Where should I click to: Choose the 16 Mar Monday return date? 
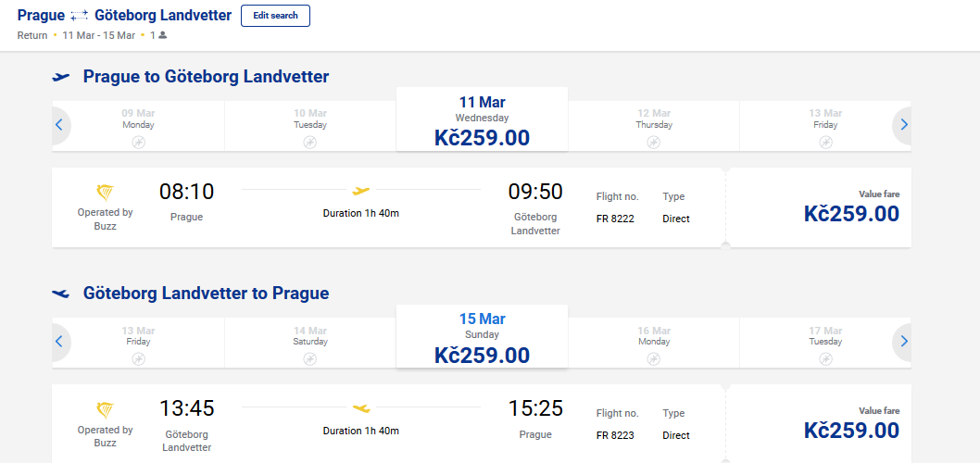coord(654,343)
